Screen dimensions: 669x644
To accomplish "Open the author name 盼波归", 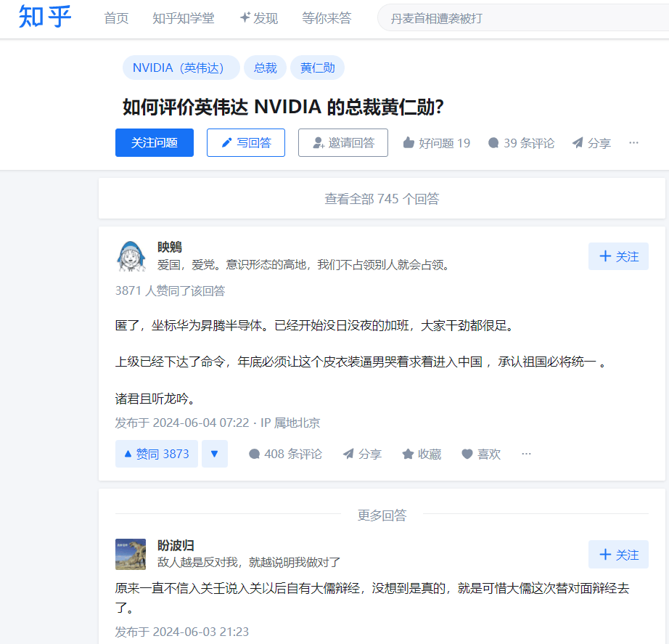I will [x=176, y=545].
